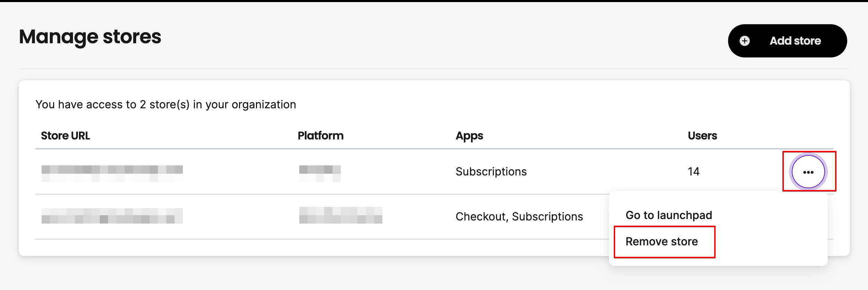Click the second store's platform value
This screenshot has height=290, width=868.
[341, 215]
